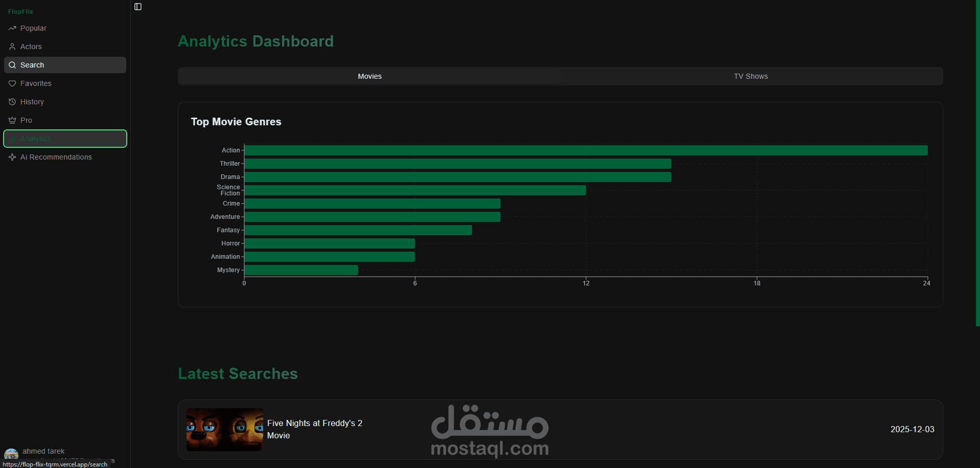Image resolution: width=980 pixels, height=468 pixels.
Task: Open the Favorites page
Action: coord(65,83)
